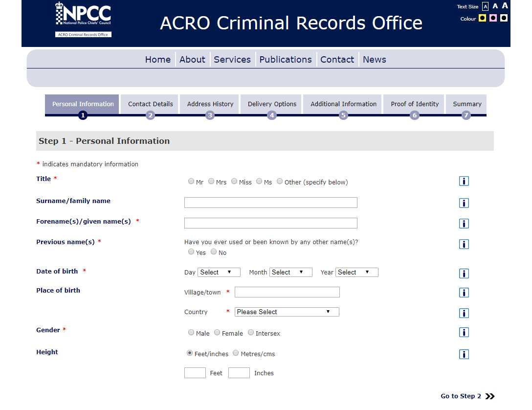Open the Country Please Select dropdown
The height and width of the screenshot is (410, 532).
(x=287, y=312)
